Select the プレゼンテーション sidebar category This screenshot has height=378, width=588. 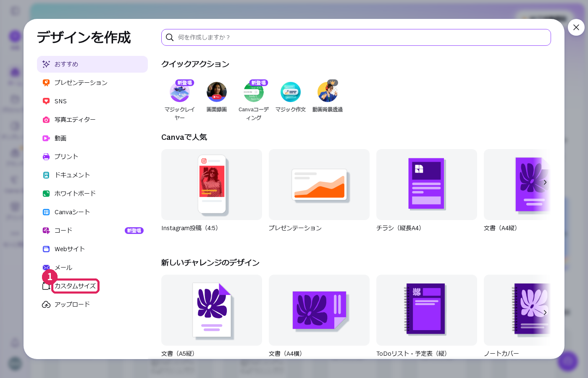point(92,83)
